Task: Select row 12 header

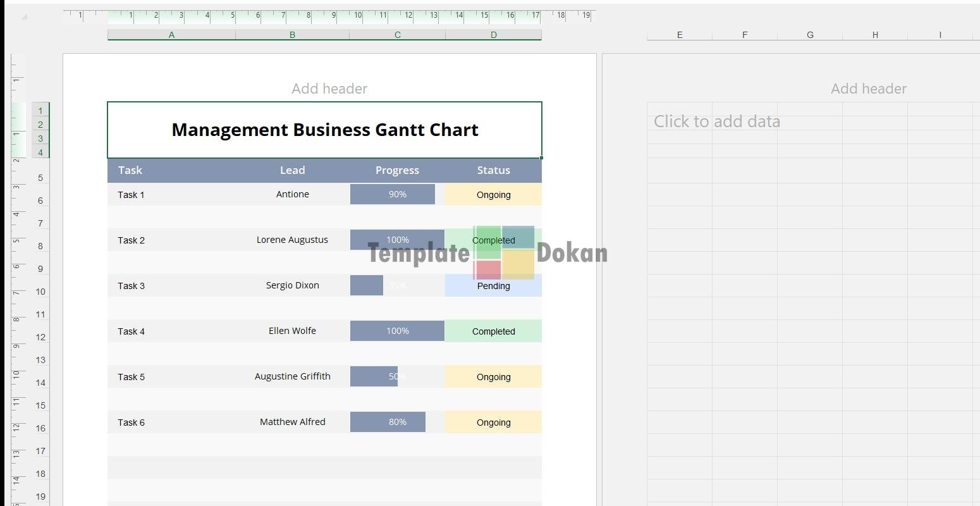Action: coord(40,337)
